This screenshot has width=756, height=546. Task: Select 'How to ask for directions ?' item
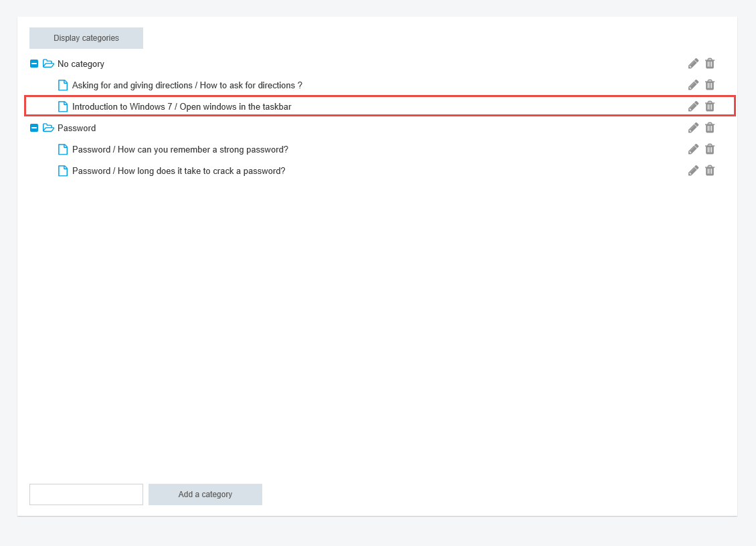coord(187,85)
